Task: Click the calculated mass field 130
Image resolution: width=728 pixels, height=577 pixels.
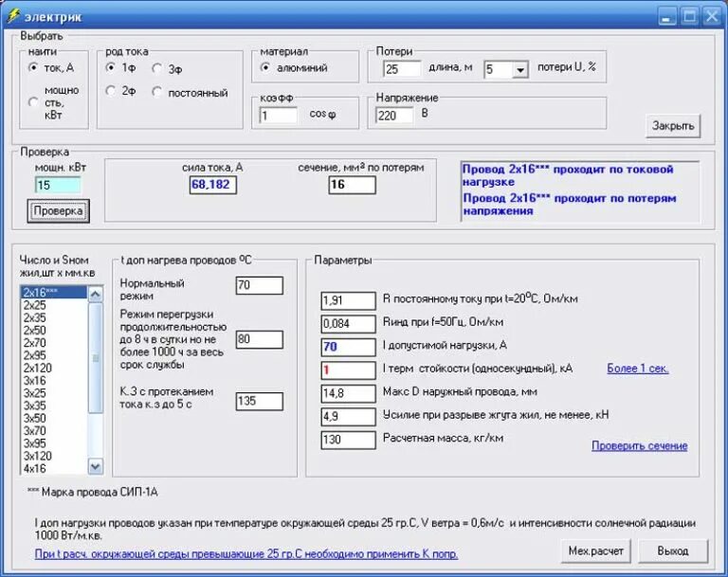Action: (348, 440)
